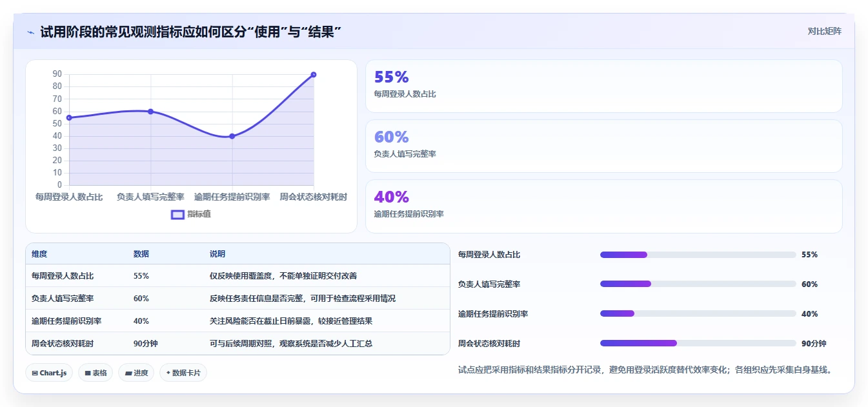Click the 每周登录人数占比 chart data point
Screen dimensions: 868x407
point(69,117)
